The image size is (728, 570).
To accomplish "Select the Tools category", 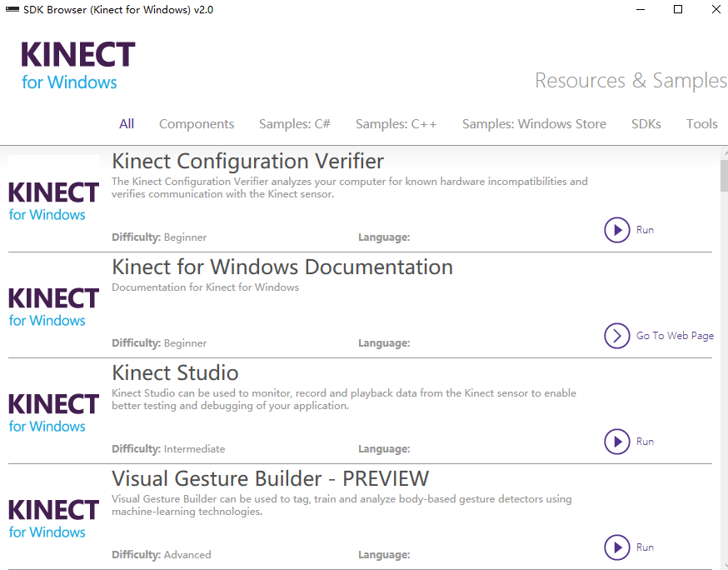I will (701, 123).
